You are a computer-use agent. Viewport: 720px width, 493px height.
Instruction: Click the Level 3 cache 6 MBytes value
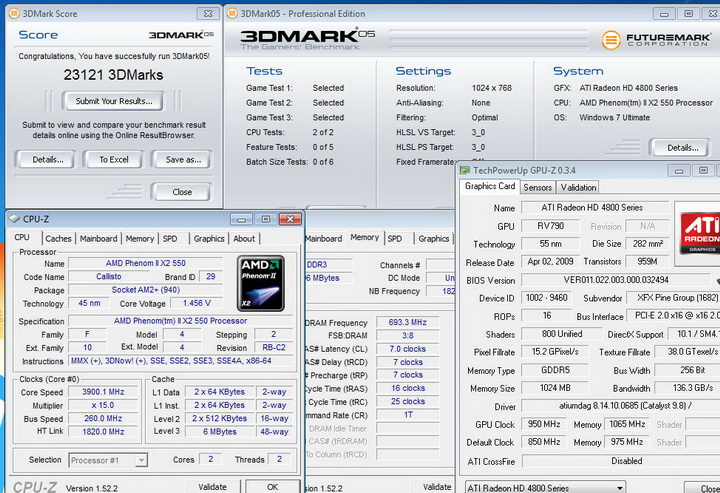click(219, 431)
